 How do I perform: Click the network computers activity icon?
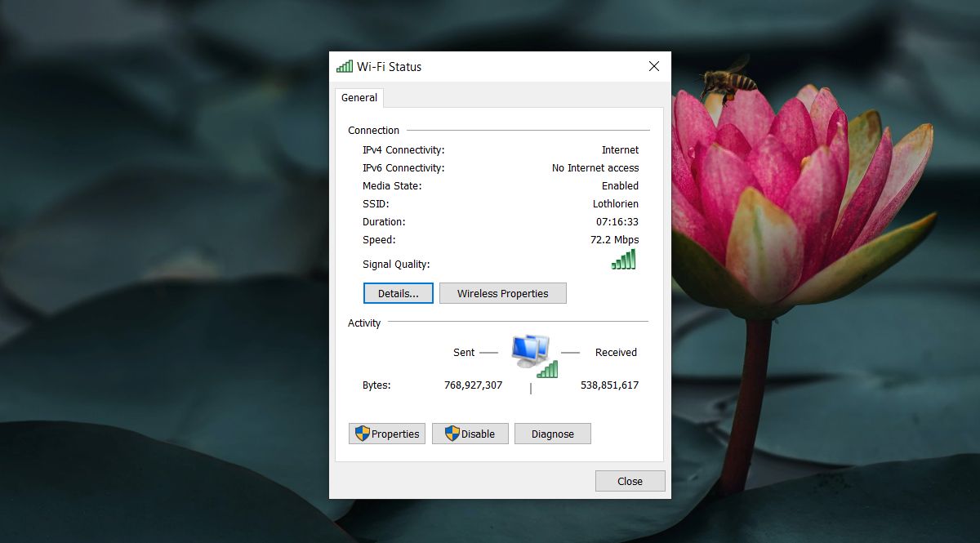[x=531, y=351]
